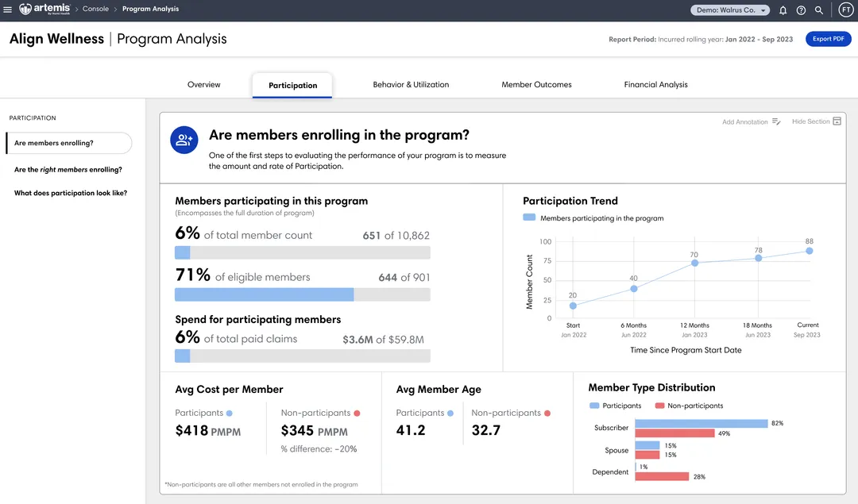Open the Financial Analysis tab
The image size is (858, 504).
pos(655,85)
